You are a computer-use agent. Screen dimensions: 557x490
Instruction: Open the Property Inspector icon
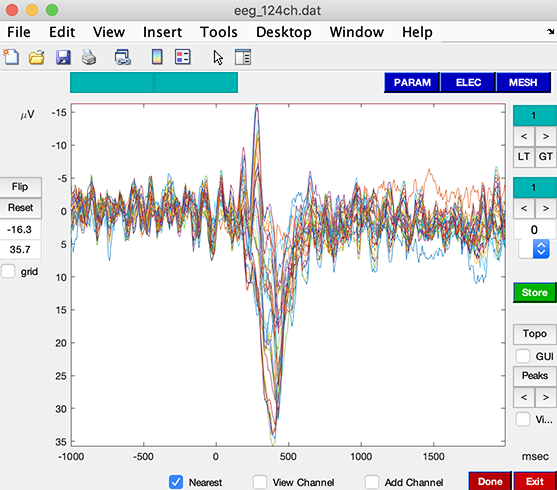coord(243,57)
